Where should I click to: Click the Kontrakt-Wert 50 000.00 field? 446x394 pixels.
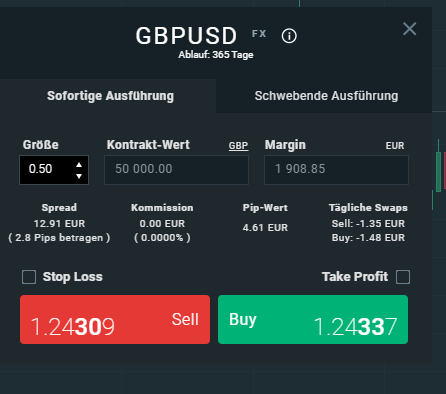coord(176,170)
